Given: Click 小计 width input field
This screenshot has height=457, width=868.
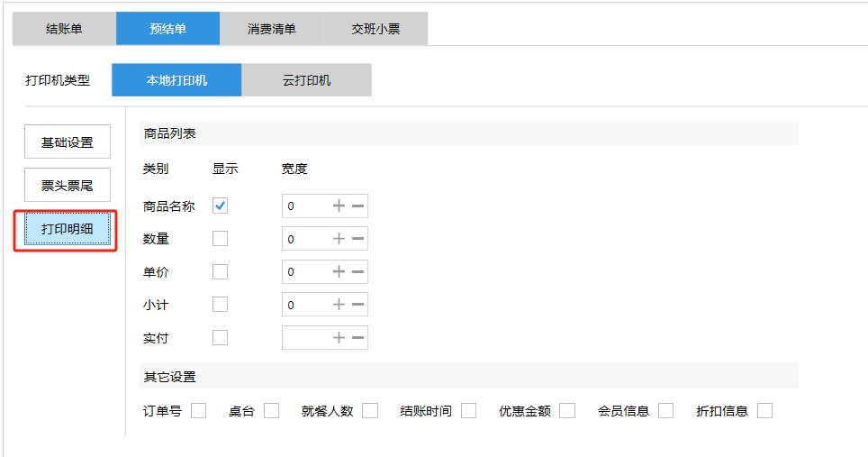Looking at the screenshot, I should pyautogui.click(x=304, y=305).
